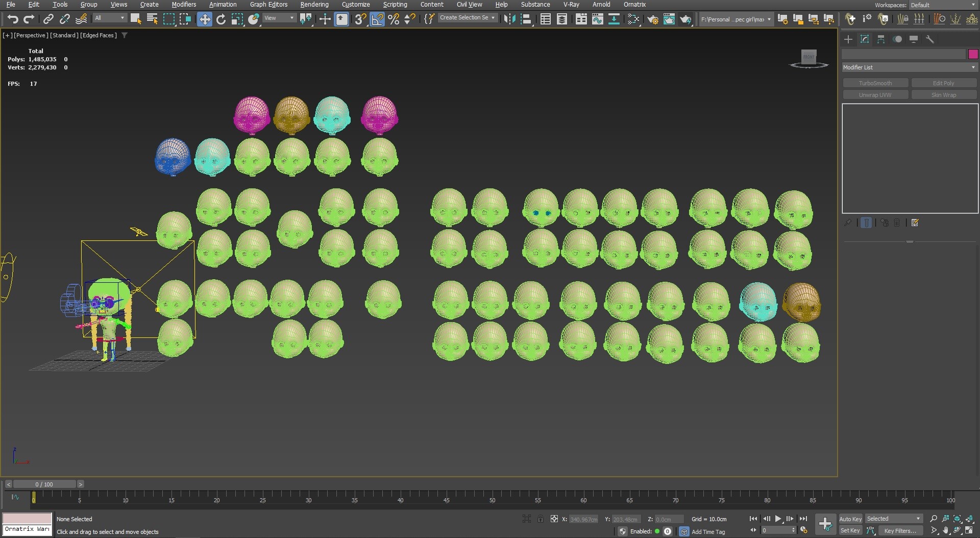Open the Hierarchy panel tab icon
The height and width of the screenshot is (538, 980).
(881, 39)
